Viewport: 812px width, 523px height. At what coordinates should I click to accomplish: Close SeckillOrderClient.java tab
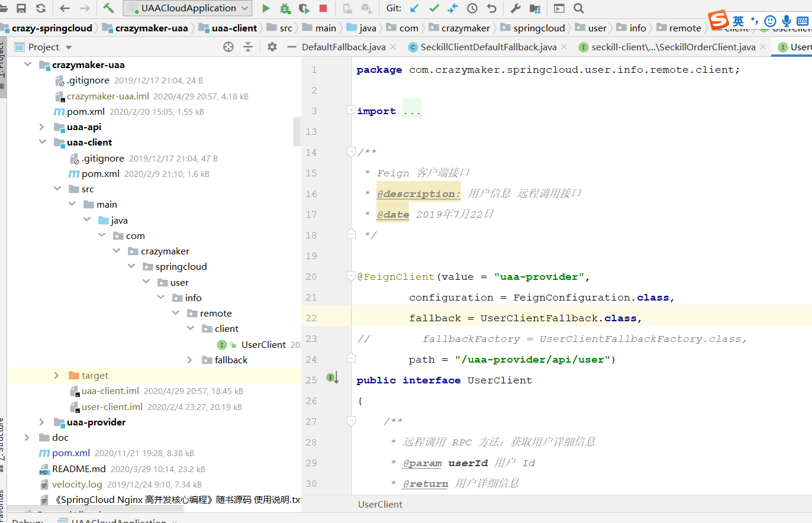(x=762, y=47)
